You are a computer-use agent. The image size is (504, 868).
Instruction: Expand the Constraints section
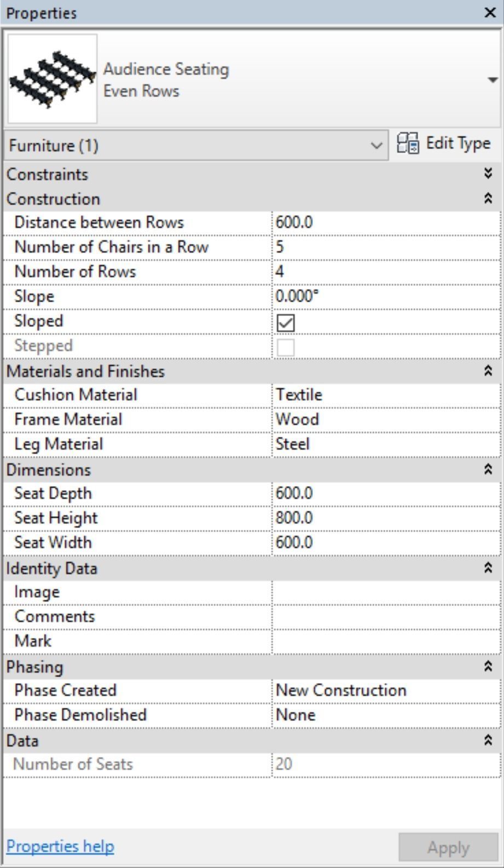point(488,174)
